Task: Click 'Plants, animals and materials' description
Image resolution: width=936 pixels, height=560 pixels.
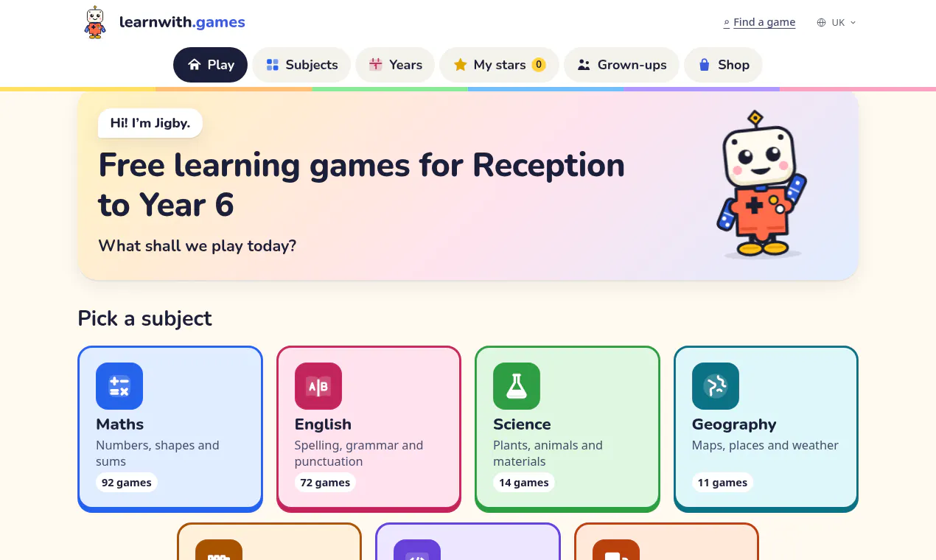Action: click(548, 453)
